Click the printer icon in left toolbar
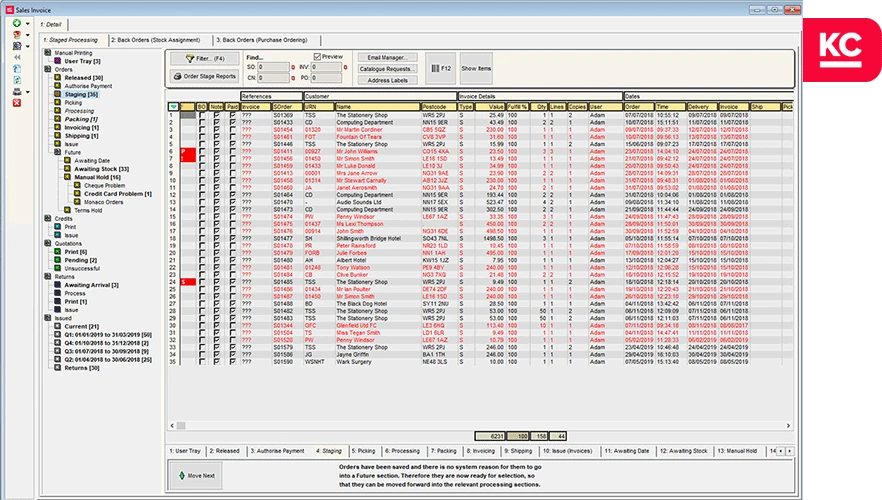Viewport: 882px width, 500px height. pyautogui.click(x=17, y=91)
